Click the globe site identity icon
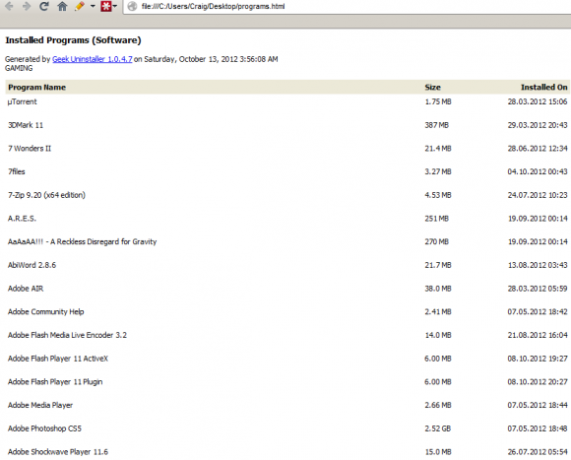571x460 pixels. tap(132, 6)
